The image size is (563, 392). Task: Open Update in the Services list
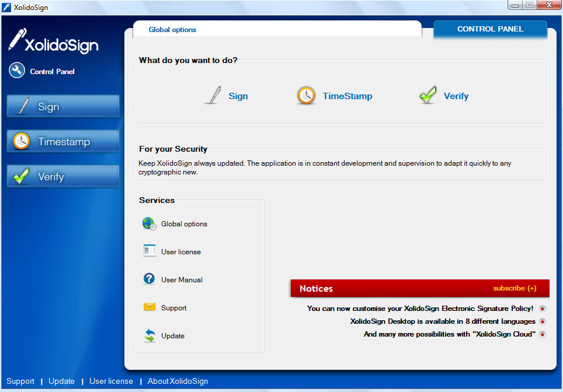(x=173, y=335)
